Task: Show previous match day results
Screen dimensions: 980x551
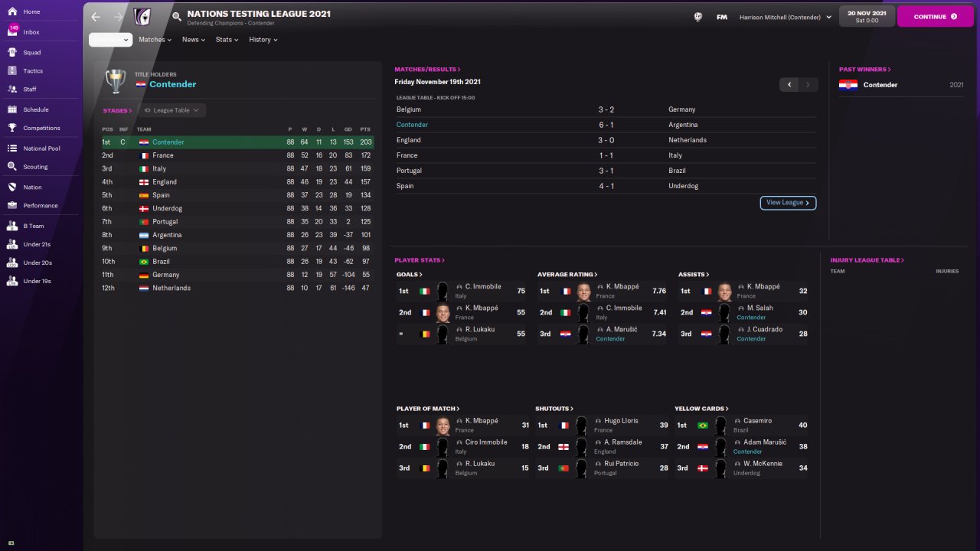Action: [789, 85]
